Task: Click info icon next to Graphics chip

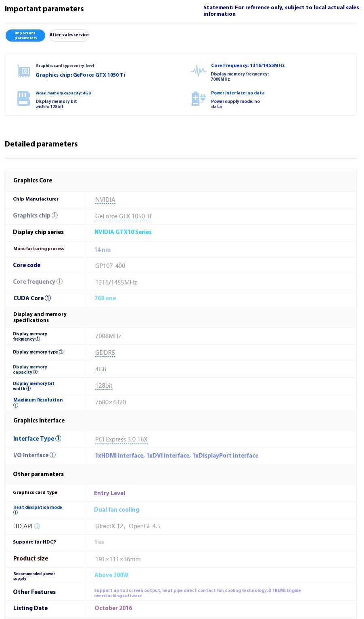Action: 55,215
